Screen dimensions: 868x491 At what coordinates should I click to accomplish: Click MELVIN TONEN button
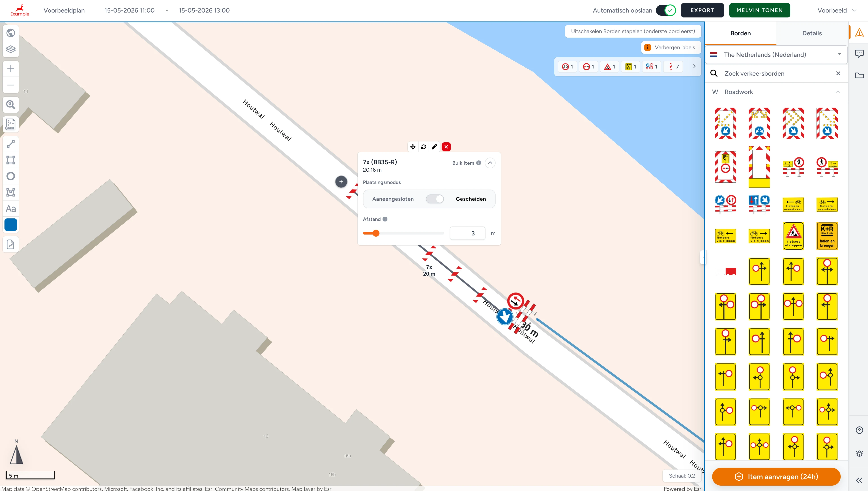click(759, 10)
